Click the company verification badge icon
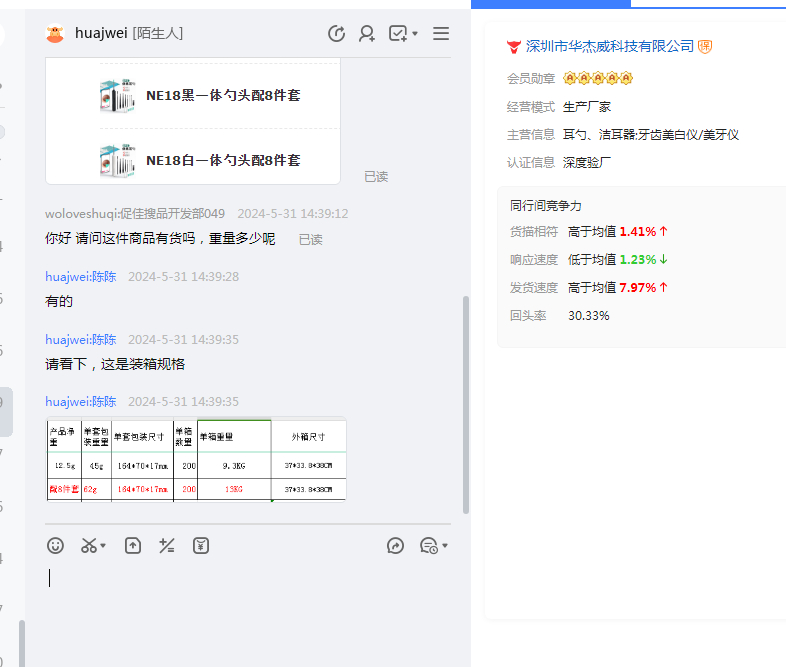 [x=705, y=46]
